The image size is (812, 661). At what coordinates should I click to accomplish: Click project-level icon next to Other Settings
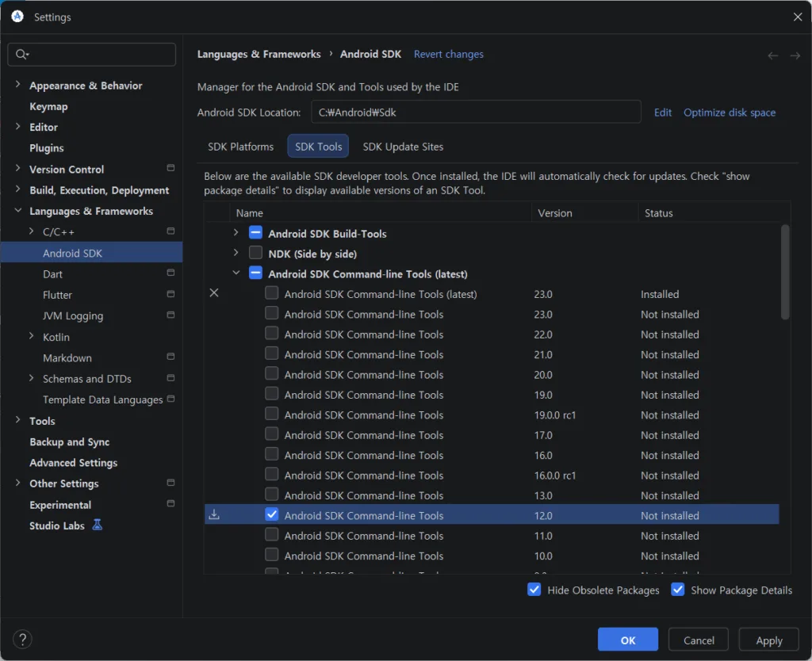(x=170, y=483)
